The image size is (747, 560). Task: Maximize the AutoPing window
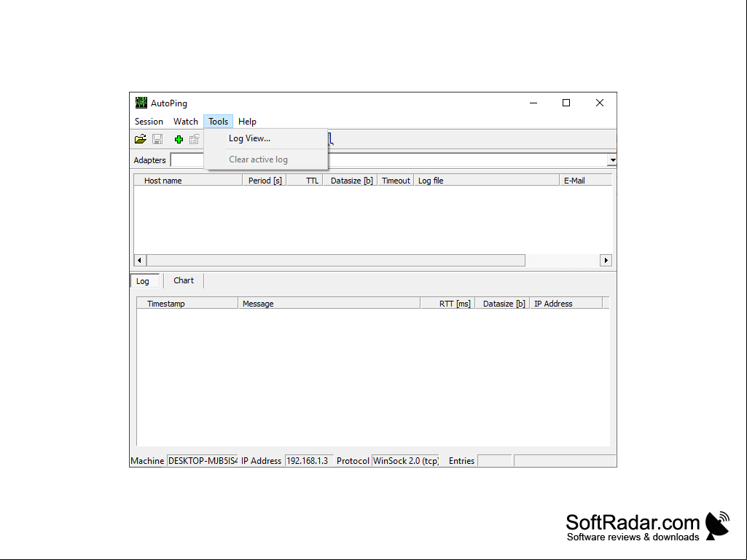tap(566, 103)
